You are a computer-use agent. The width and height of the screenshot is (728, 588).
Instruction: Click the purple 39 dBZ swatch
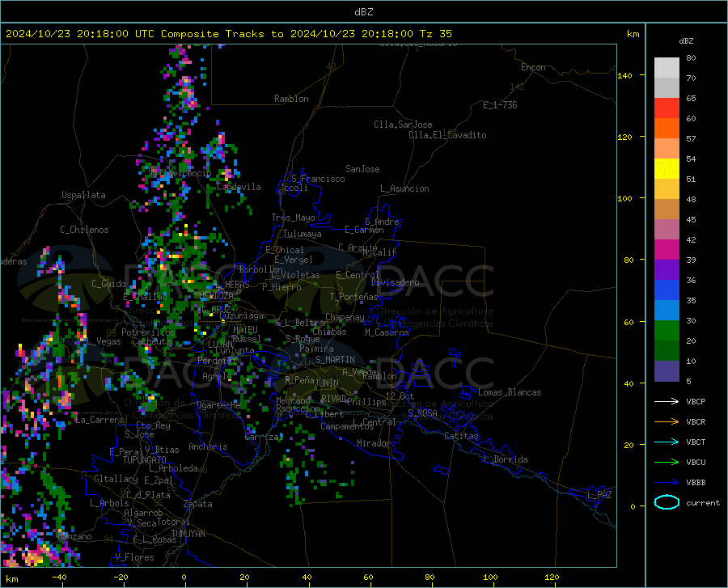(667, 269)
